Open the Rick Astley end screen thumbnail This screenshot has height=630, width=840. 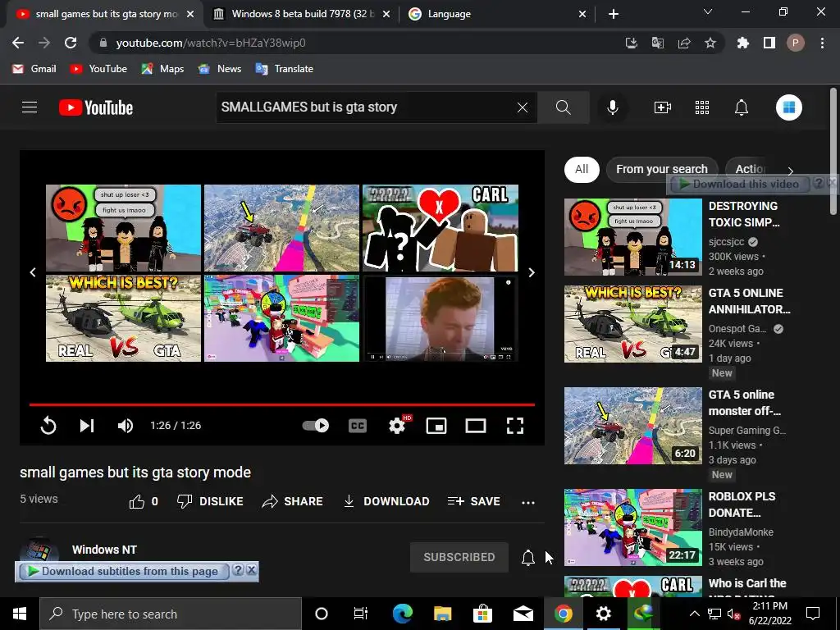pos(441,318)
